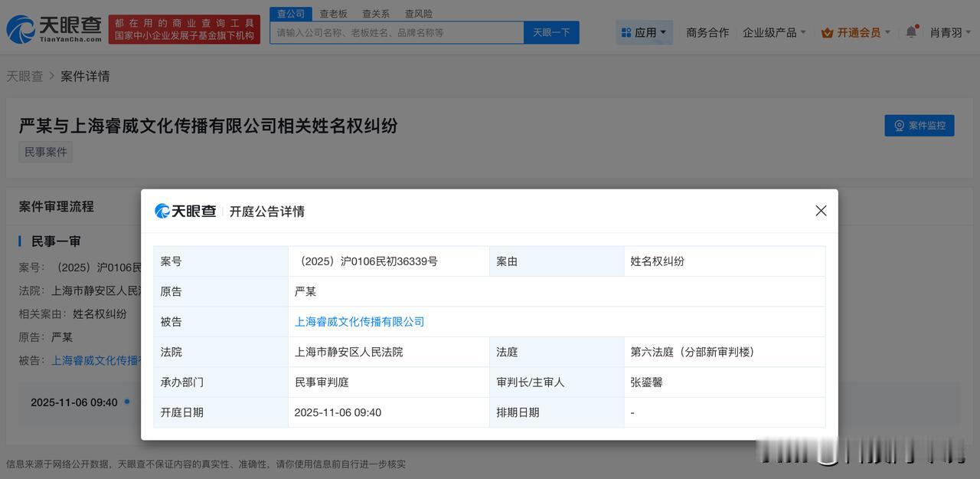Select the 查关系 search tab
Screen dimensions: 980x479
pos(376,14)
